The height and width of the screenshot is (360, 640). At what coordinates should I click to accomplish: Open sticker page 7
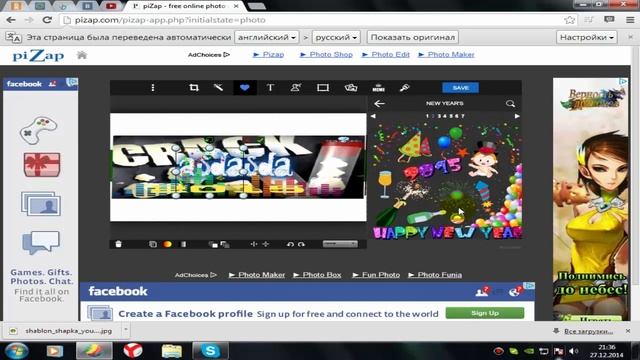pos(462,116)
